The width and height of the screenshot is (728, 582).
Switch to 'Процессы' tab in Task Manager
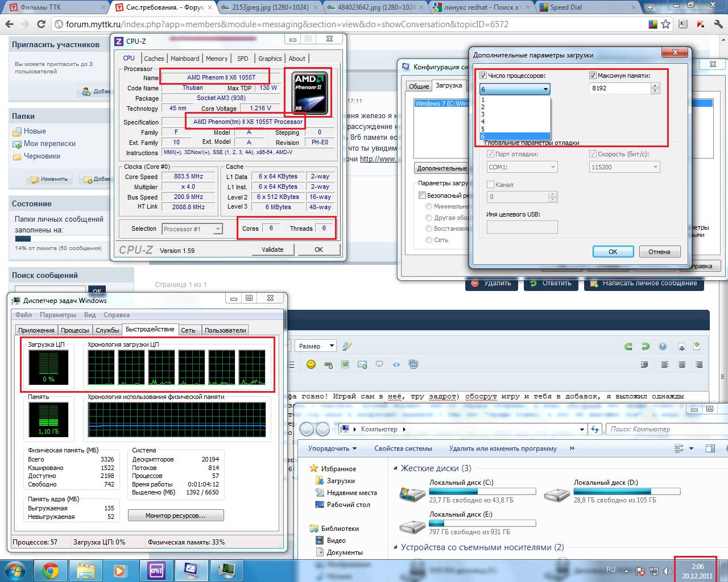coord(75,330)
